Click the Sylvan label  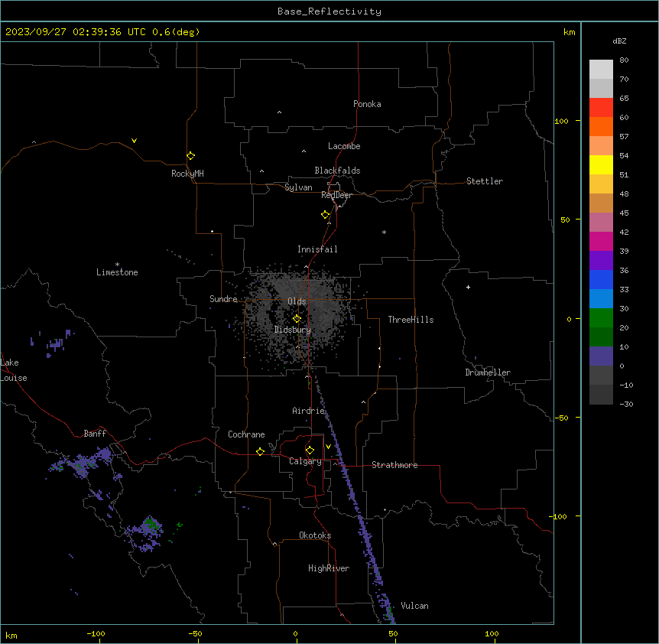(298, 187)
